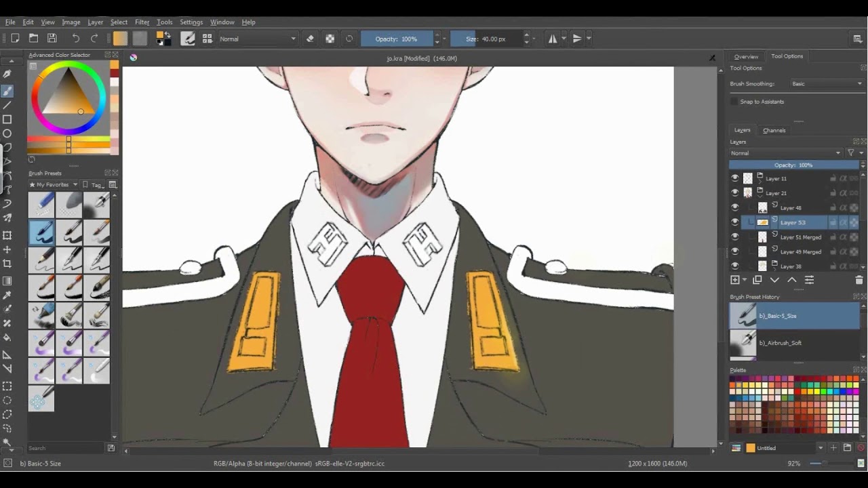Enable Snap to Assistants checkbox
Viewport: 868px width, 488px height.
pyautogui.click(x=734, y=102)
